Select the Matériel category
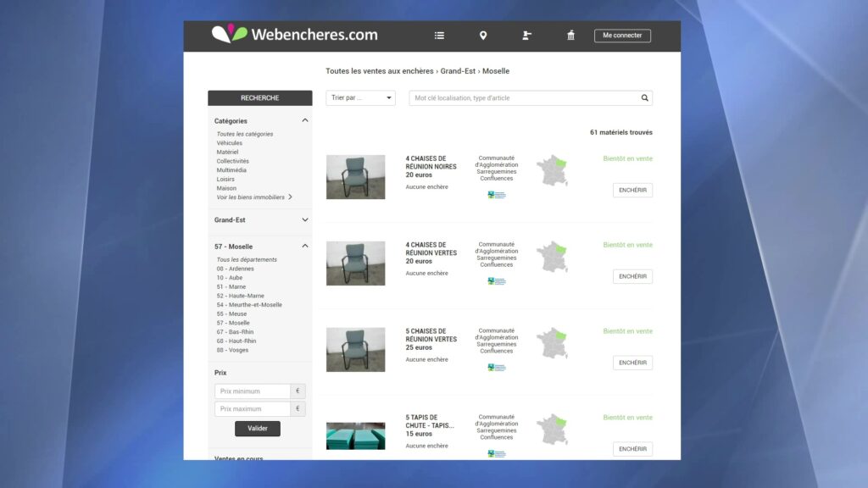The width and height of the screenshot is (868, 488). coord(227,152)
